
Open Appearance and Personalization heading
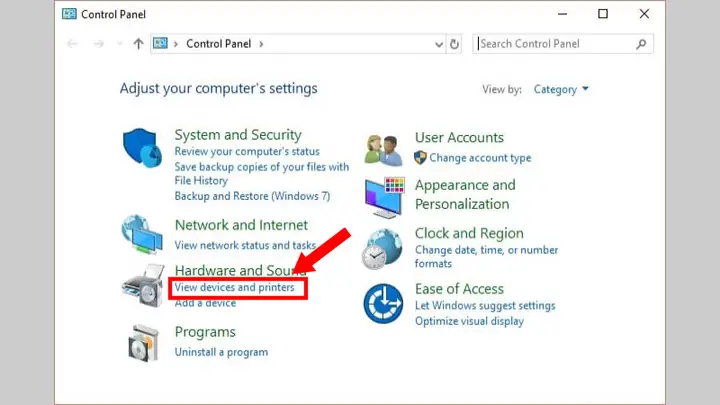(465, 194)
